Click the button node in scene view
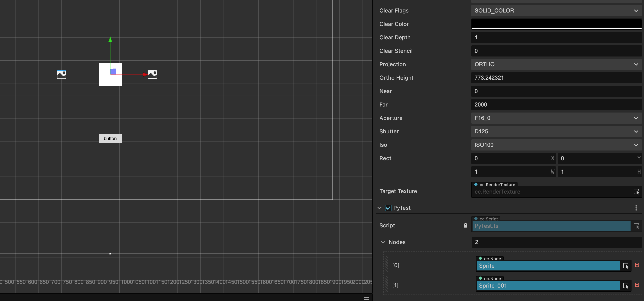The width and height of the screenshot is (644, 301). [110, 138]
